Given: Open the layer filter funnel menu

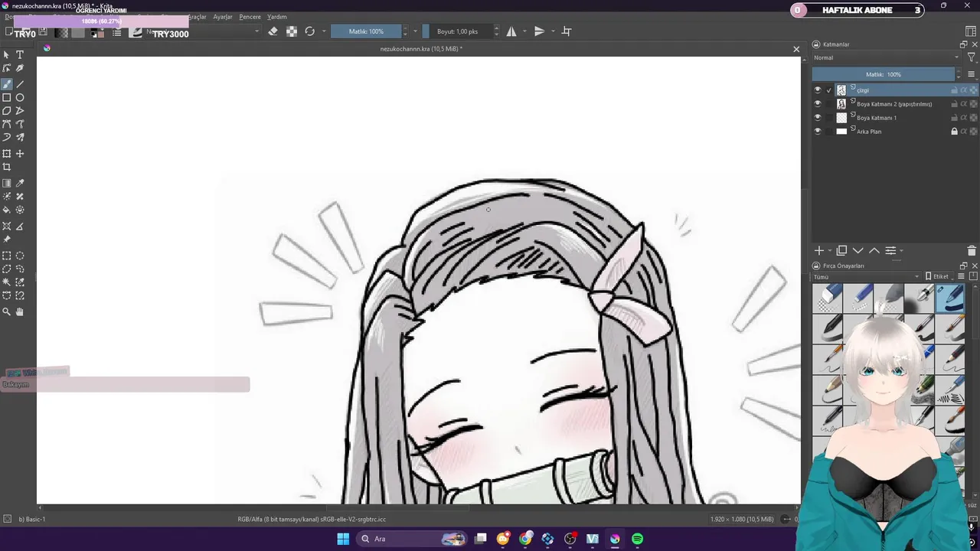Looking at the screenshot, I should (972, 57).
